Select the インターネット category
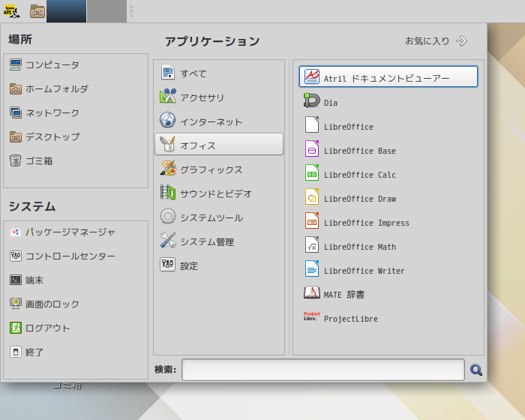This screenshot has width=525, height=420. point(219,121)
